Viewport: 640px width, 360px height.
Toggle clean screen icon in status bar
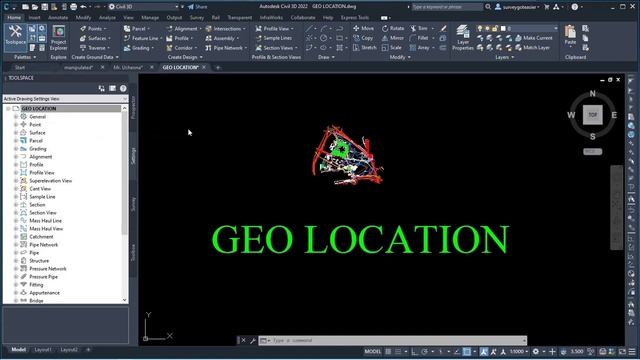622,351
